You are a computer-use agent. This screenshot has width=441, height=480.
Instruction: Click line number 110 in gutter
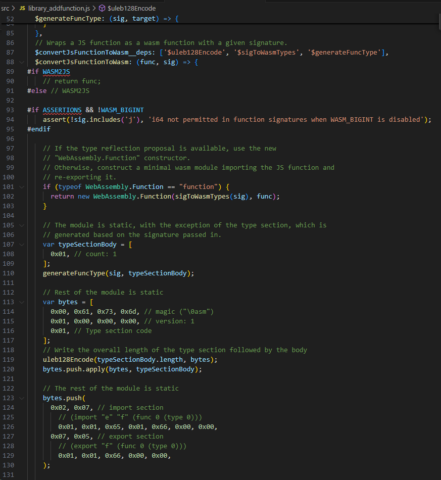click(x=8, y=273)
